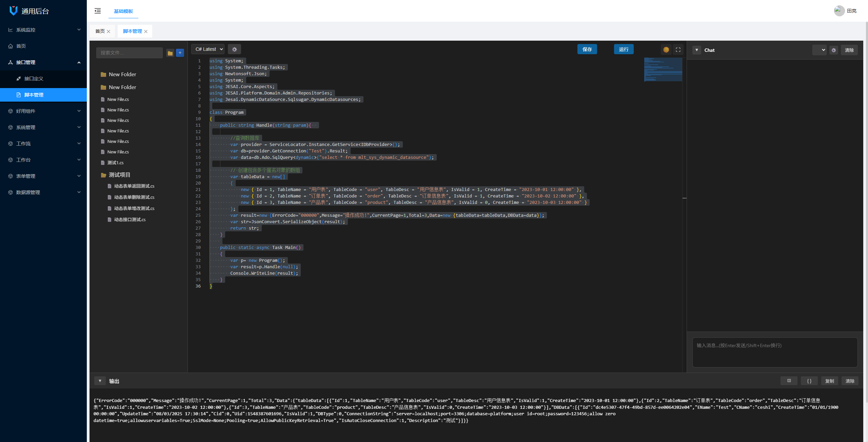Click the new folder icon
The height and width of the screenshot is (442, 868).
coord(170,53)
